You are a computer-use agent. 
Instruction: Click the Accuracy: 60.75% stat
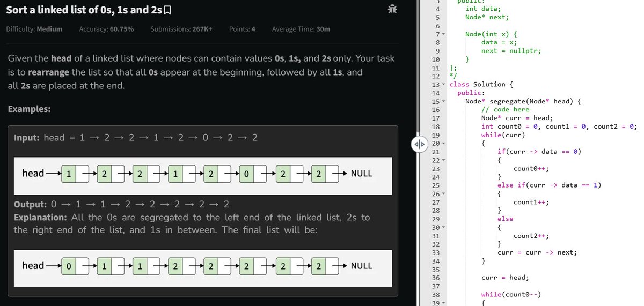(x=106, y=29)
